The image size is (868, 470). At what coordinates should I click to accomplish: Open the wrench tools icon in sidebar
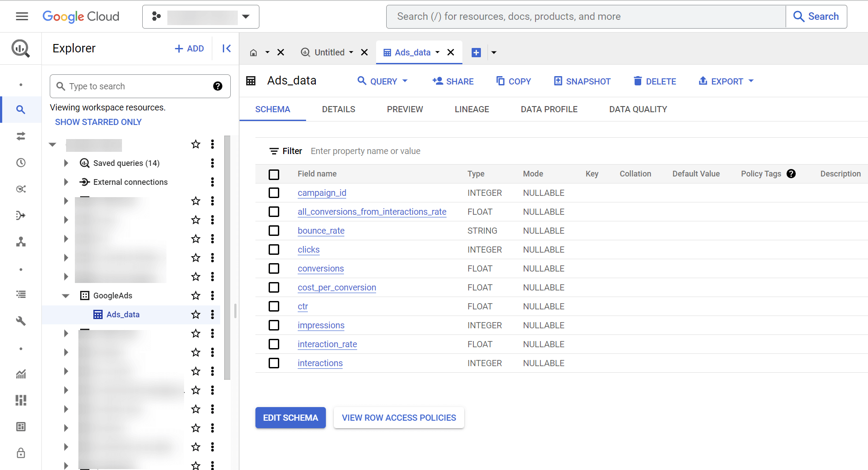point(21,321)
